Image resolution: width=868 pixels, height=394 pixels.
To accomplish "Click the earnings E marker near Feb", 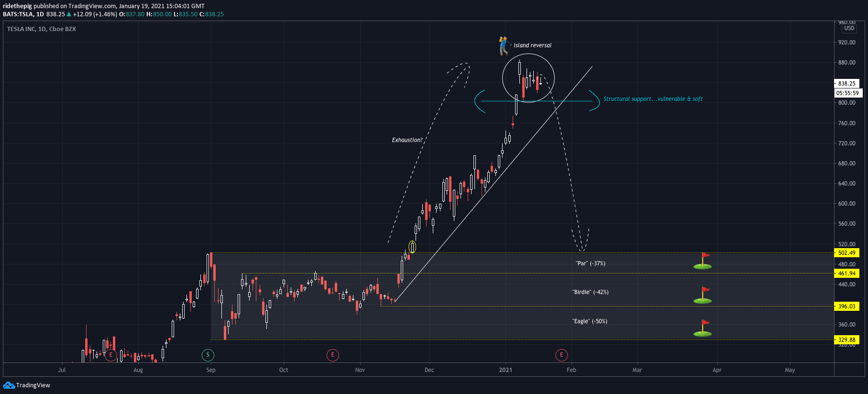I will coord(561,355).
